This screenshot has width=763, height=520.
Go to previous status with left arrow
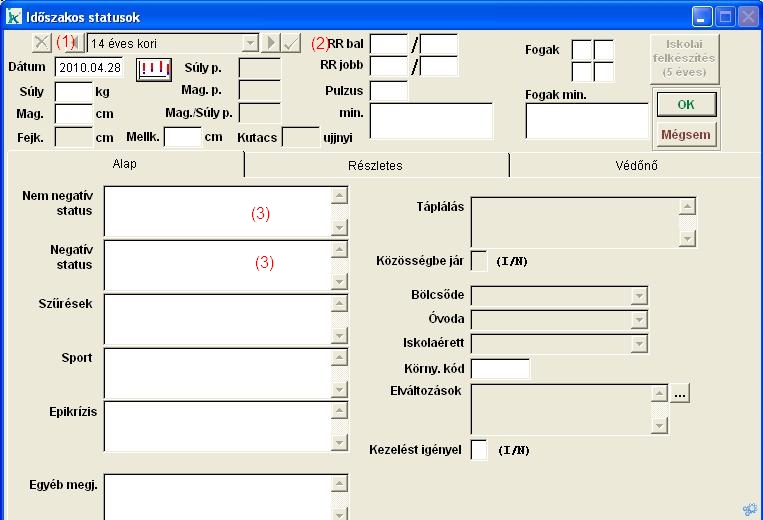coord(78,43)
